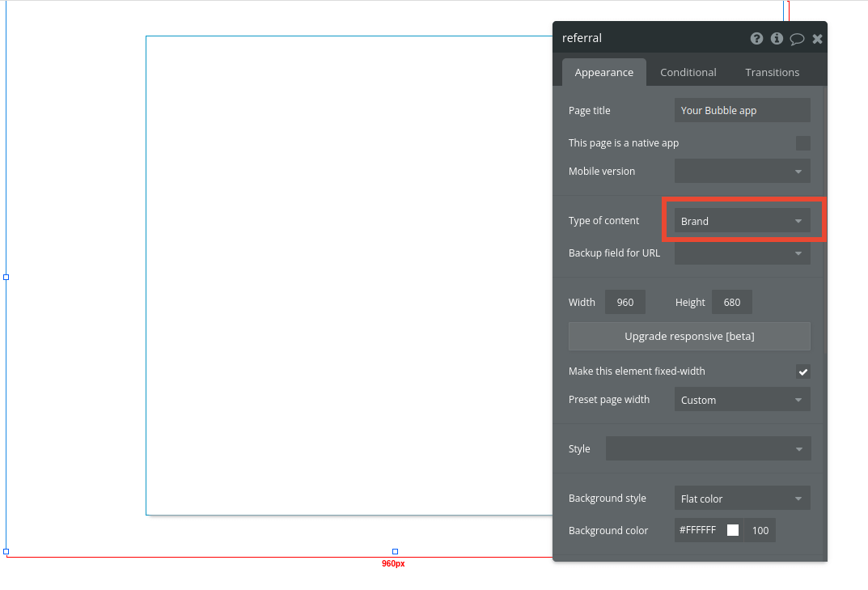
Task: Enable 'This page is a native app' checkbox
Action: 802,142
